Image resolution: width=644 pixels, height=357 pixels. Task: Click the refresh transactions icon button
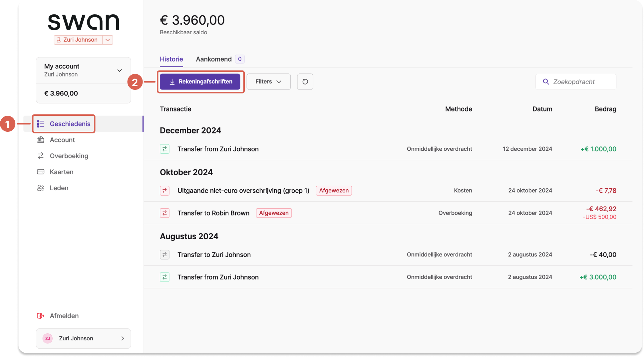pos(305,82)
